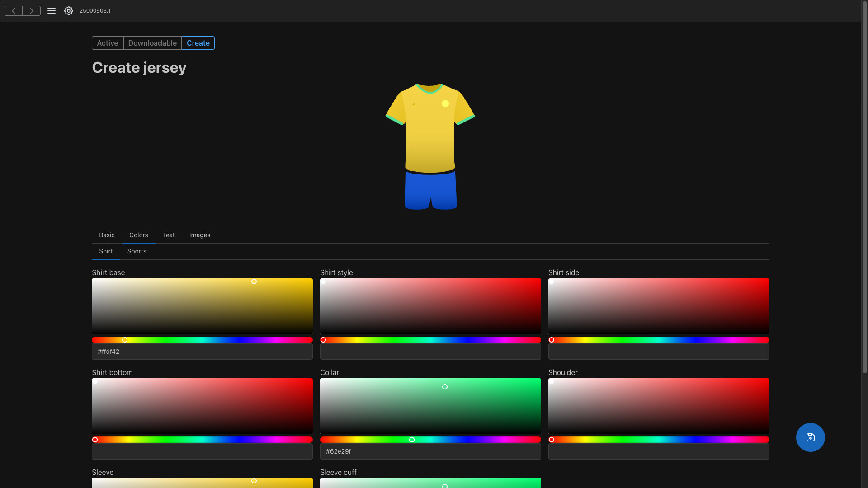The width and height of the screenshot is (868, 488).
Task: Select the Shirt sub-tab
Action: [105, 251]
